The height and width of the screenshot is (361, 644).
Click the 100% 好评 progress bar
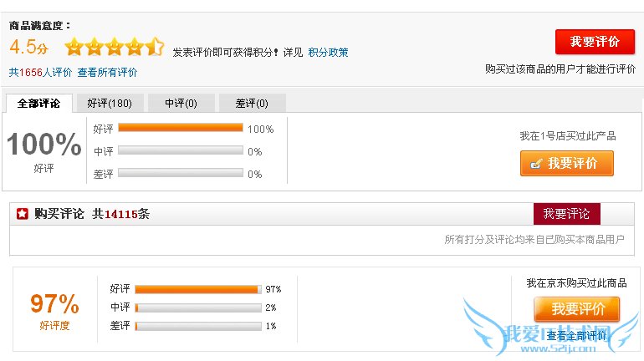[x=180, y=129]
